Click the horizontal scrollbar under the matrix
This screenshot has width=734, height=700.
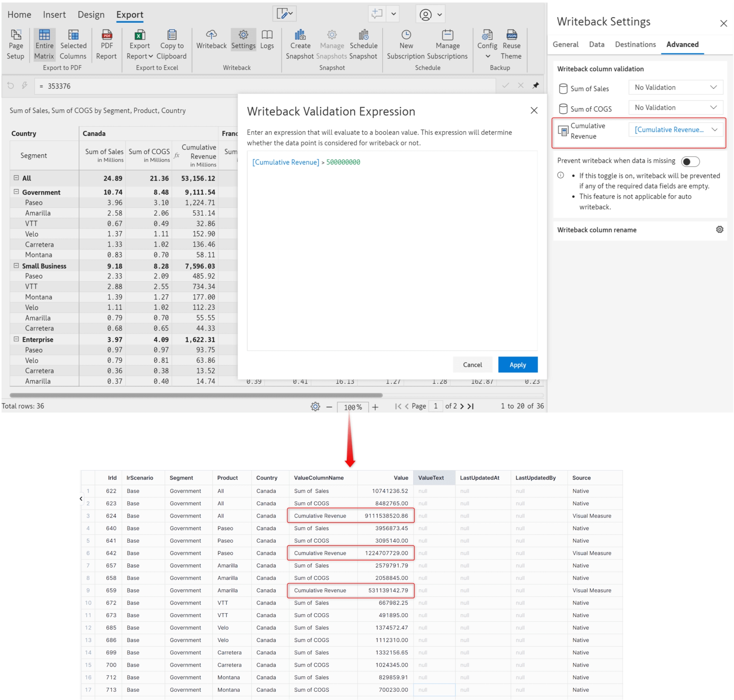click(196, 395)
